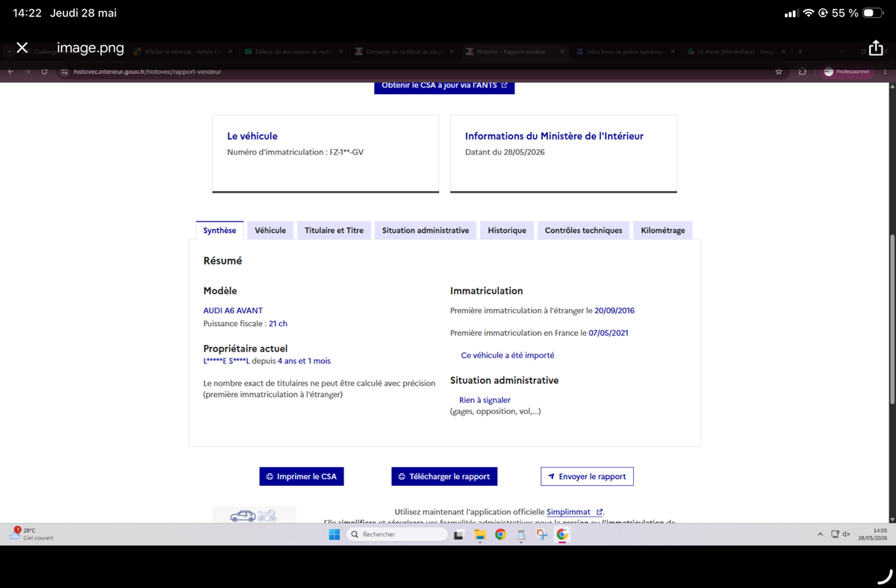The image size is (896, 588).
Task: Click the date 07/05/2021
Action: [609, 333]
